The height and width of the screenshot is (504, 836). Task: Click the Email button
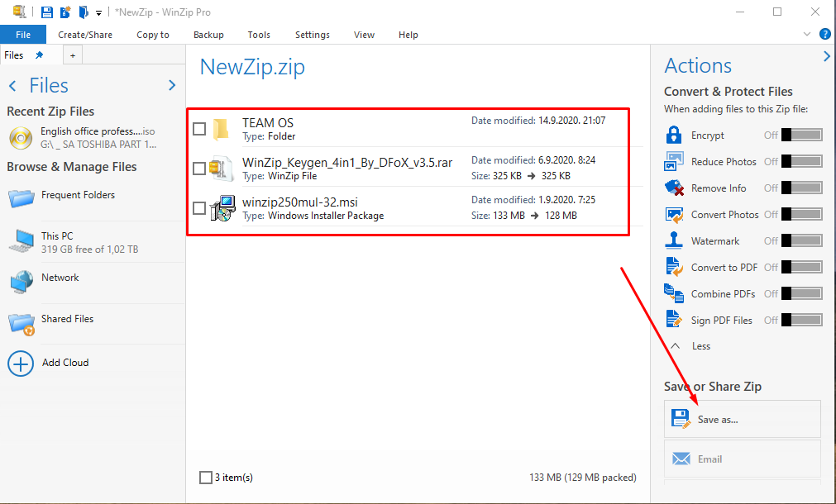click(x=743, y=459)
